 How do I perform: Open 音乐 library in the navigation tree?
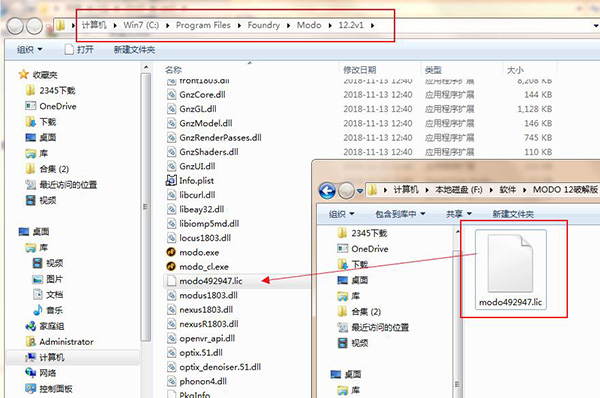(x=48, y=310)
